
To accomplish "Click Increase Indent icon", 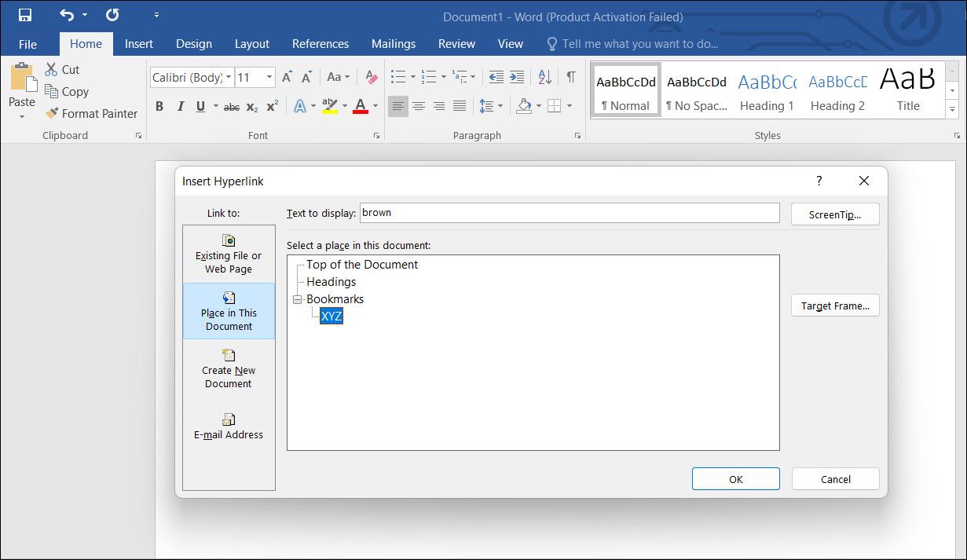I will 516,77.
